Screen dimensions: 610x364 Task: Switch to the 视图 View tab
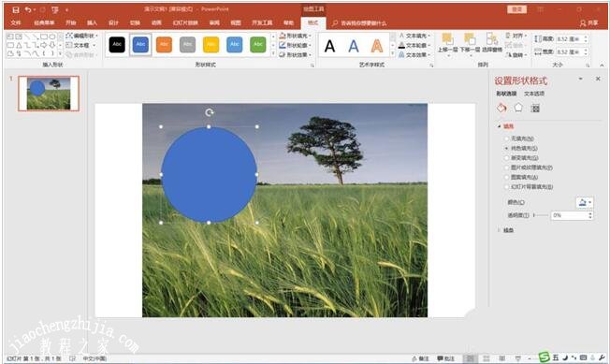pos(236,23)
